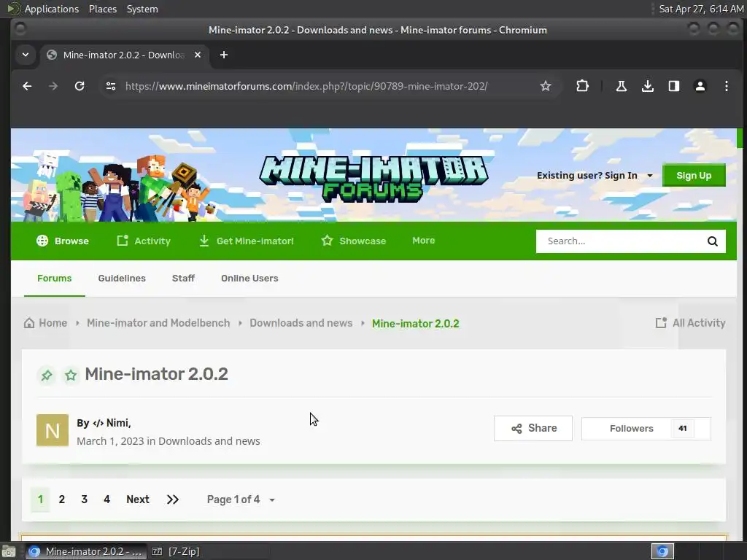
Task: Select the Staff tab
Action: (x=183, y=278)
